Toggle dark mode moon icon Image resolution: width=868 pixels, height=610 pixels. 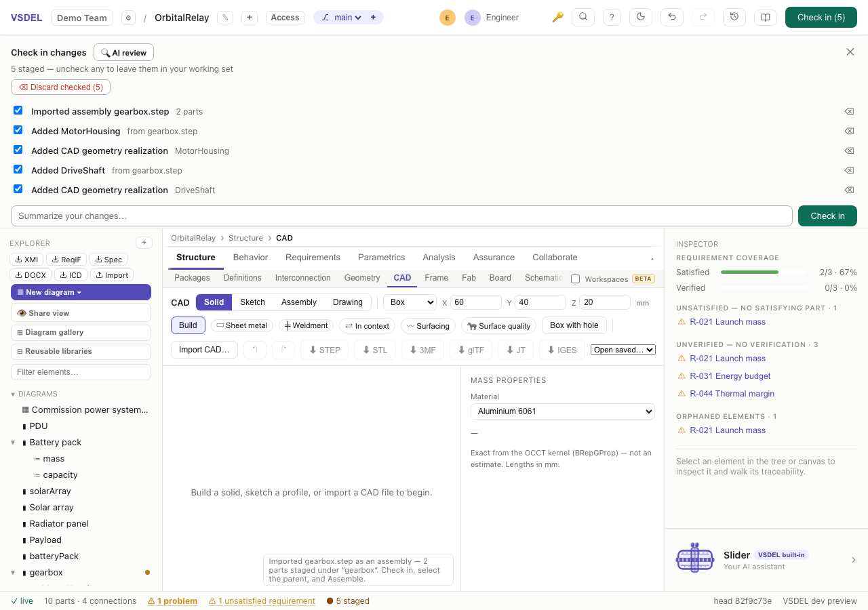coord(641,17)
